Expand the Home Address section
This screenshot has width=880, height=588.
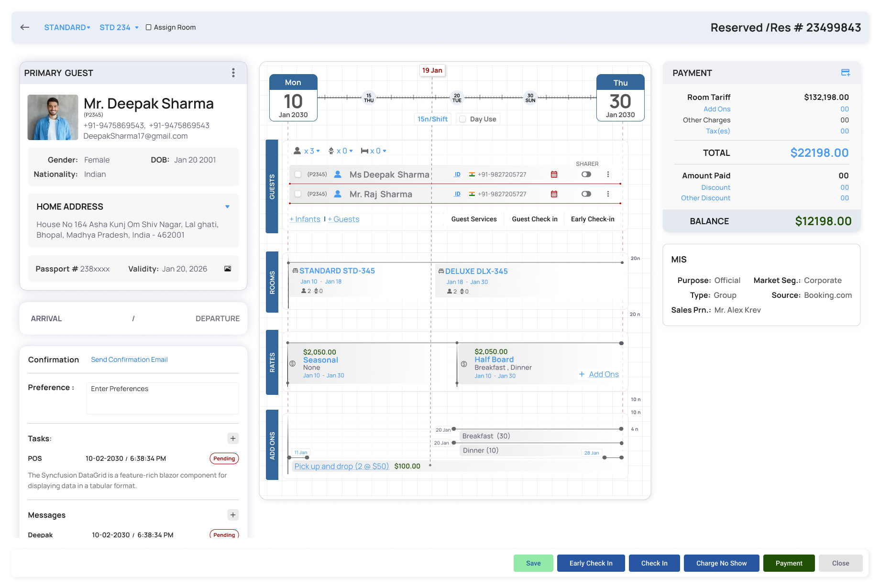point(228,207)
